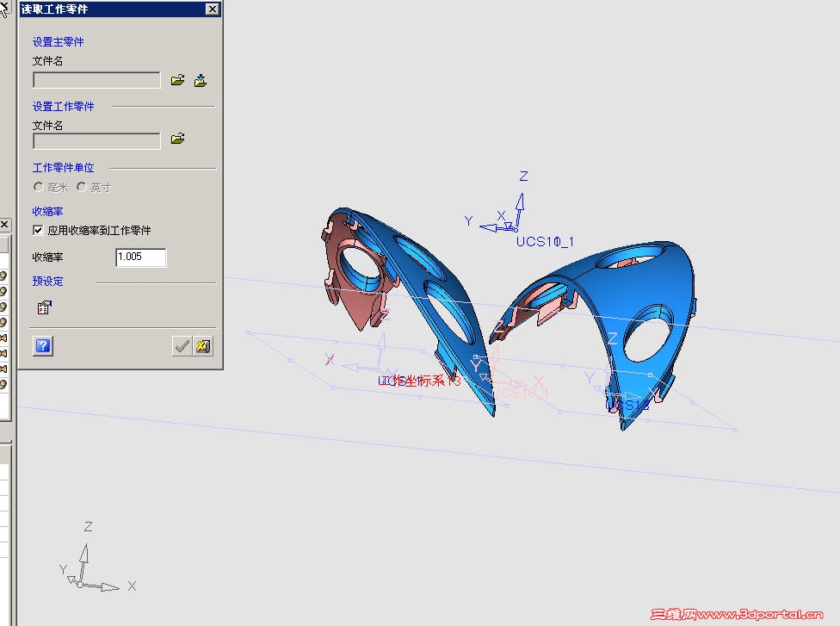Click the 工作零件单位 section heading

tap(63, 168)
